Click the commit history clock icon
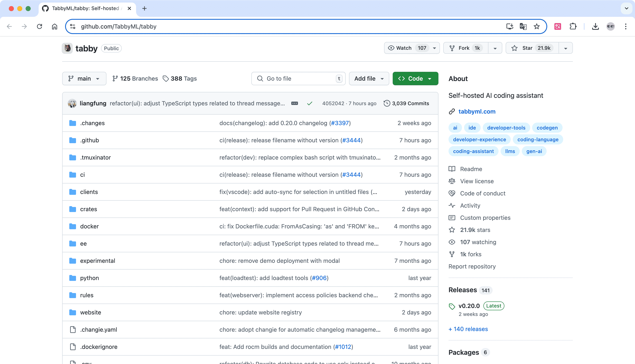 (x=387, y=103)
